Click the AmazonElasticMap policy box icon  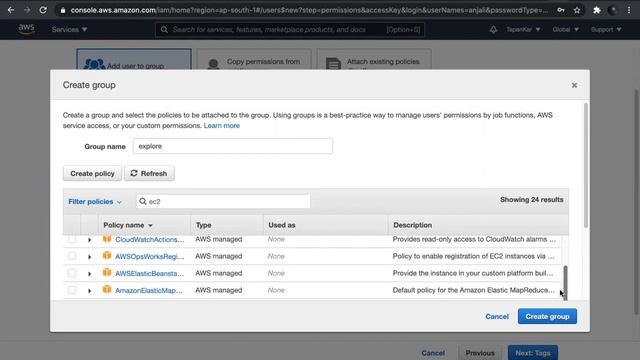pyautogui.click(x=107, y=289)
